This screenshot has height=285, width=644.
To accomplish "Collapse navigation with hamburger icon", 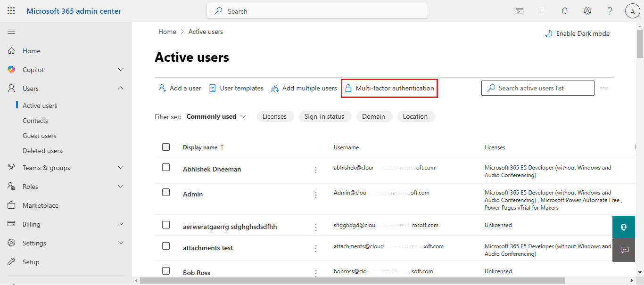I will tap(11, 32).
